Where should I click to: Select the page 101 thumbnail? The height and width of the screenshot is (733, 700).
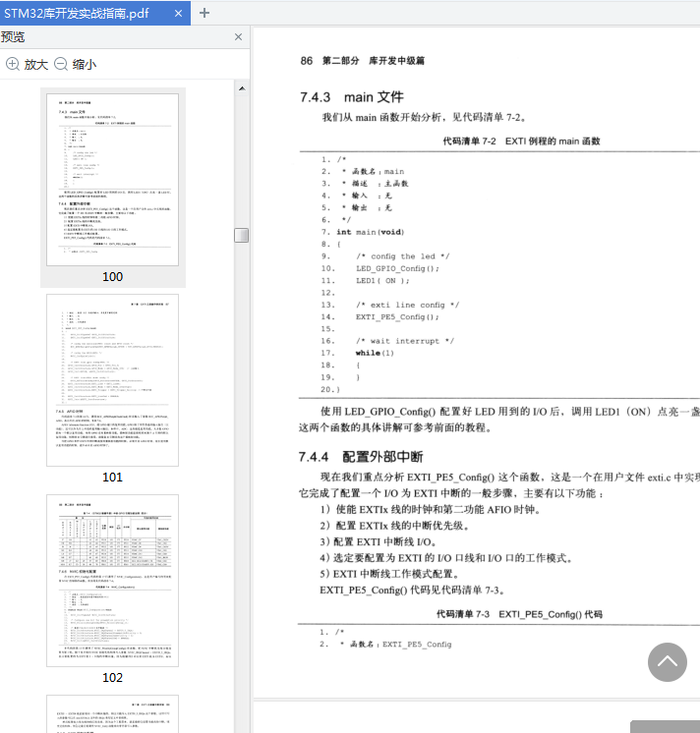click(112, 380)
